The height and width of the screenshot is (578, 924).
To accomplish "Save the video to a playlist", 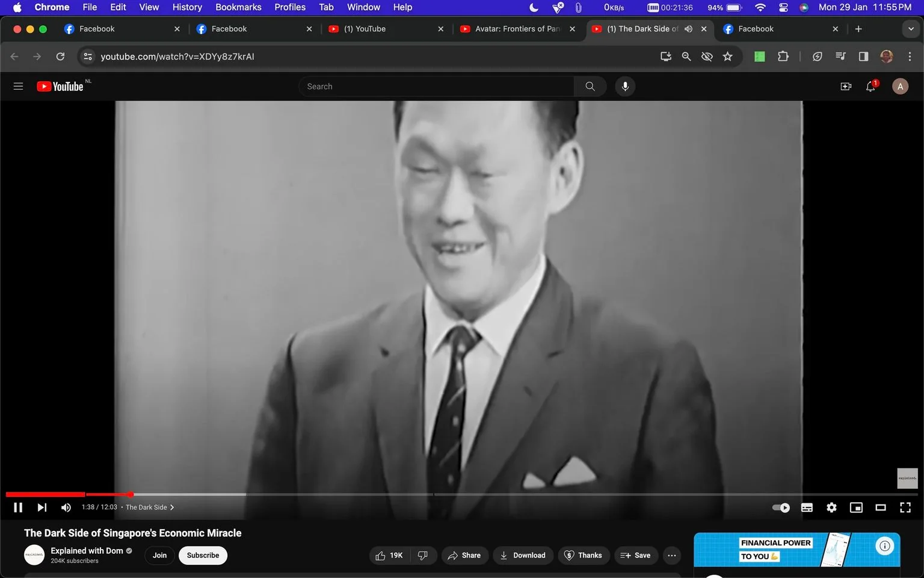I will click(x=636, y=555).
